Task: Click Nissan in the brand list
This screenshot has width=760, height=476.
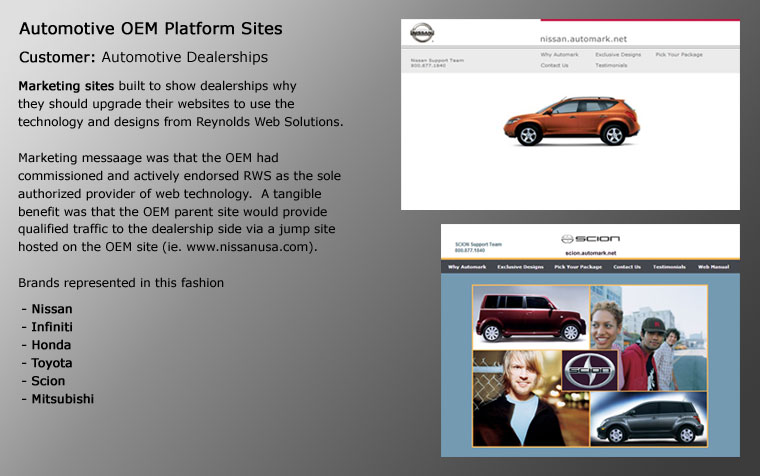Action: pos(52,309)
